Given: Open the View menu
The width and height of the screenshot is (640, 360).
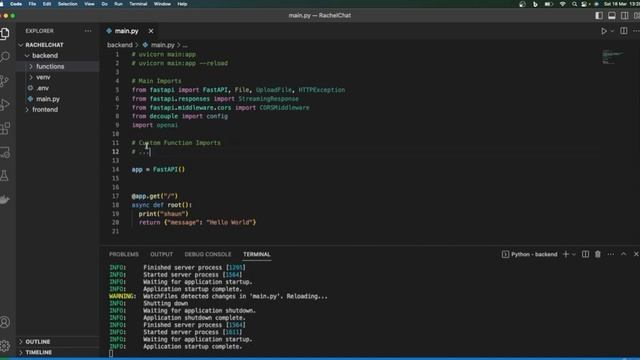Looking at the screenshot, I should pyautogui.click(x=89, y=4).
